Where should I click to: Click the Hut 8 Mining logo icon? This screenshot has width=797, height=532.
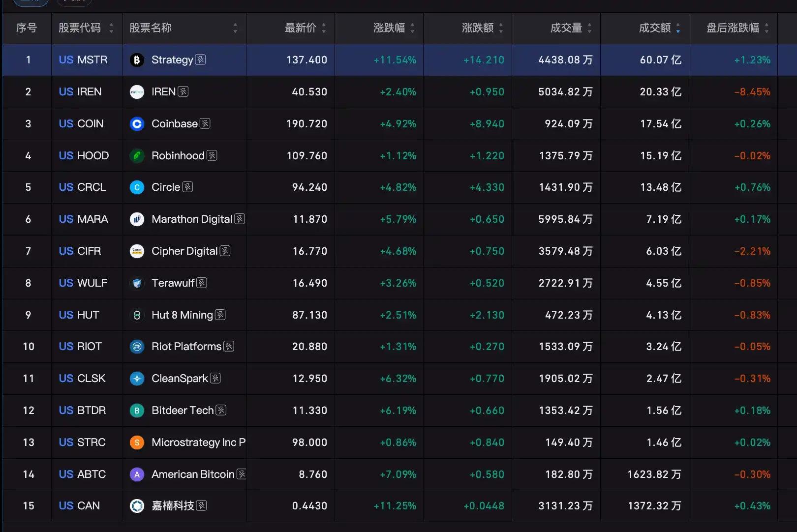point(137,315)
